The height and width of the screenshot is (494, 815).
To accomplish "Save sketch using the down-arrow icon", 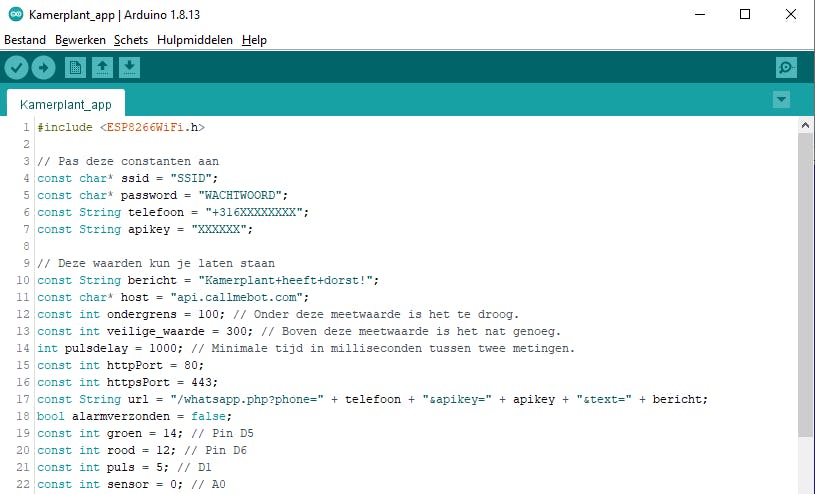I will pyautogui.click(x=129, y=67).
